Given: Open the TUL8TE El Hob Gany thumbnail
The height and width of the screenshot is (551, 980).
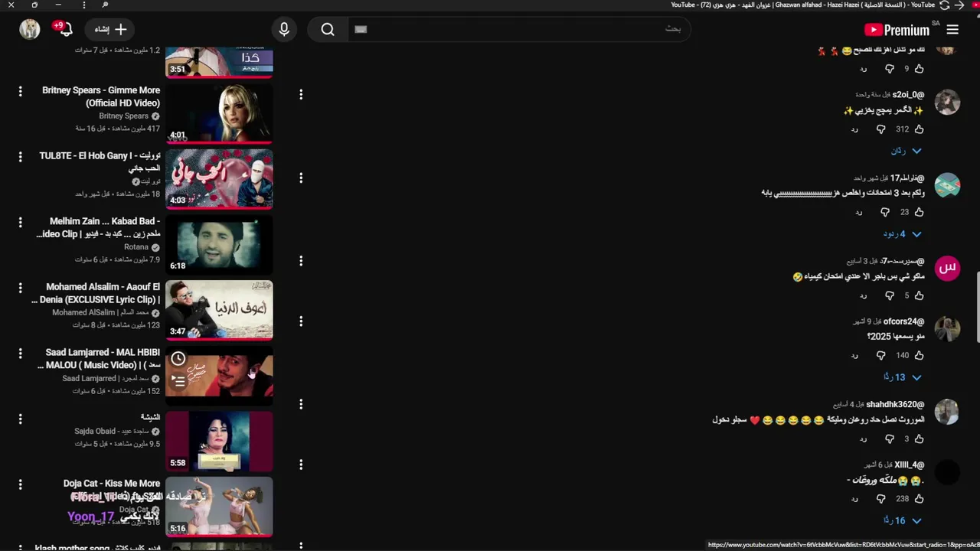Looking at the screenshot, I should 219,179.
